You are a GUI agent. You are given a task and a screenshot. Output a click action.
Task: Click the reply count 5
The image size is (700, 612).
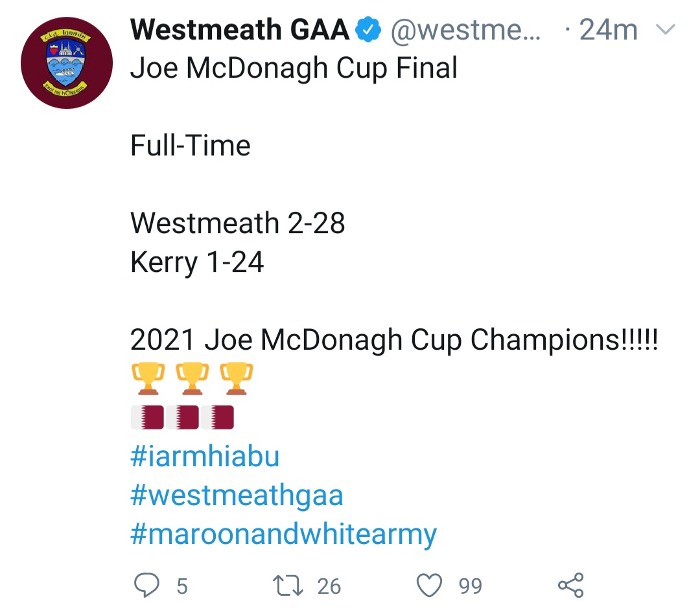[x=182, y=586]
